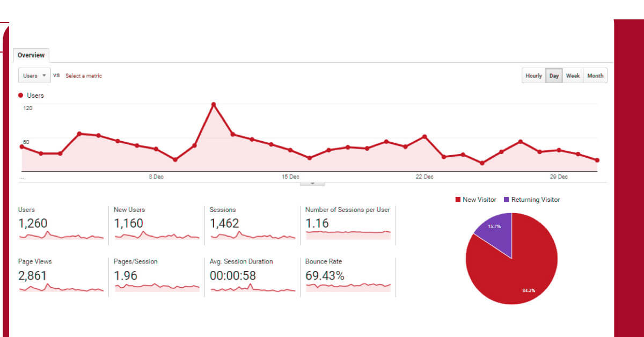The width and height of the screenshot is (644, 337).
Task: Select the Page Views 2,861 card
Action: coord(61,276)
